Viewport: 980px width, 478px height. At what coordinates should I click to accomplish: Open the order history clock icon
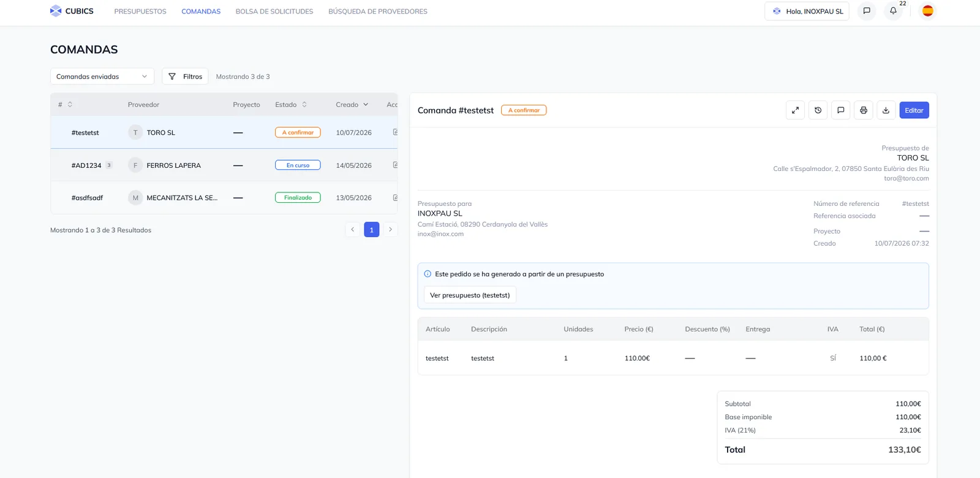click(x=818, y=110)
